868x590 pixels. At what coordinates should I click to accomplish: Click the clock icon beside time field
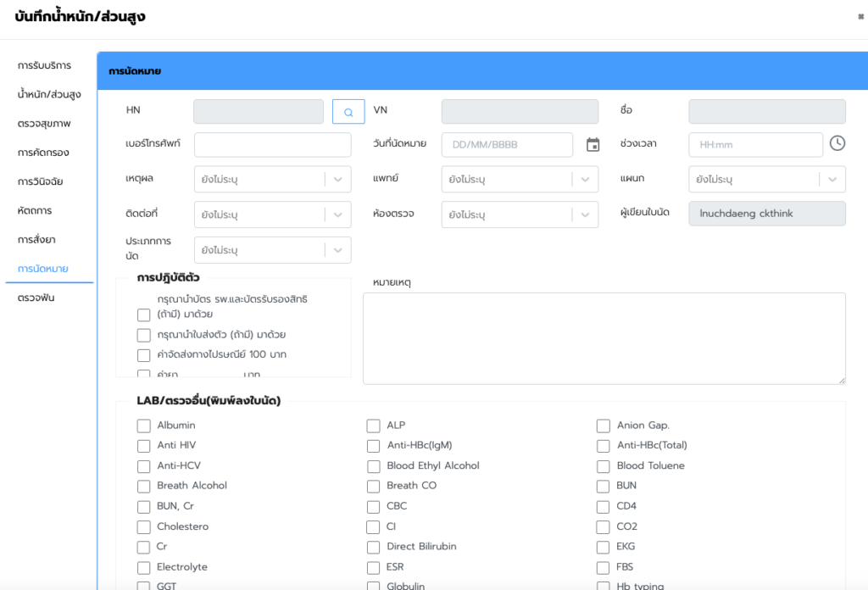point(837,143)
